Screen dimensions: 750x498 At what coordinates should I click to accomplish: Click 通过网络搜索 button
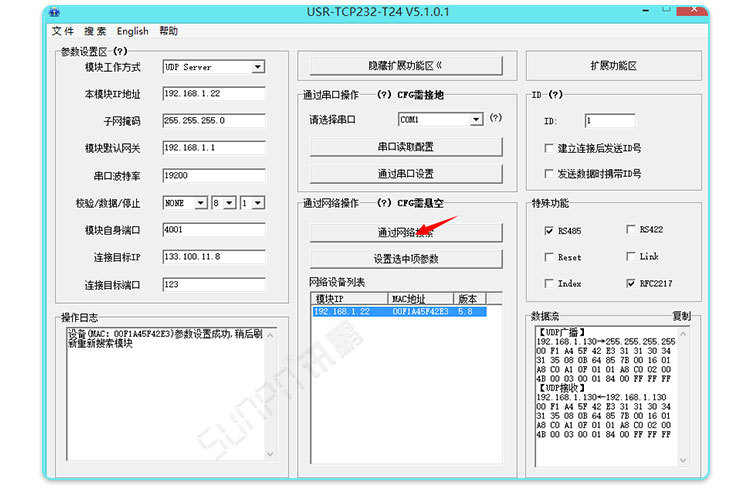406,232
